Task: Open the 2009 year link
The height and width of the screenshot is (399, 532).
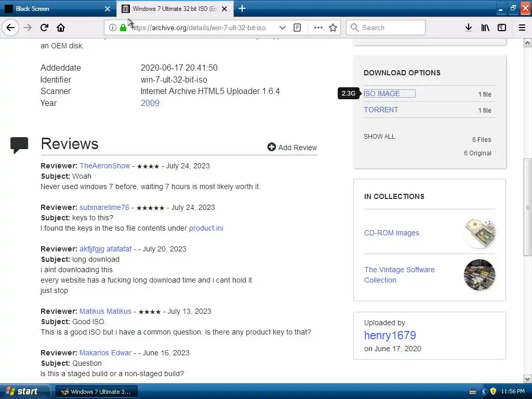Action: tap(150, 103)
